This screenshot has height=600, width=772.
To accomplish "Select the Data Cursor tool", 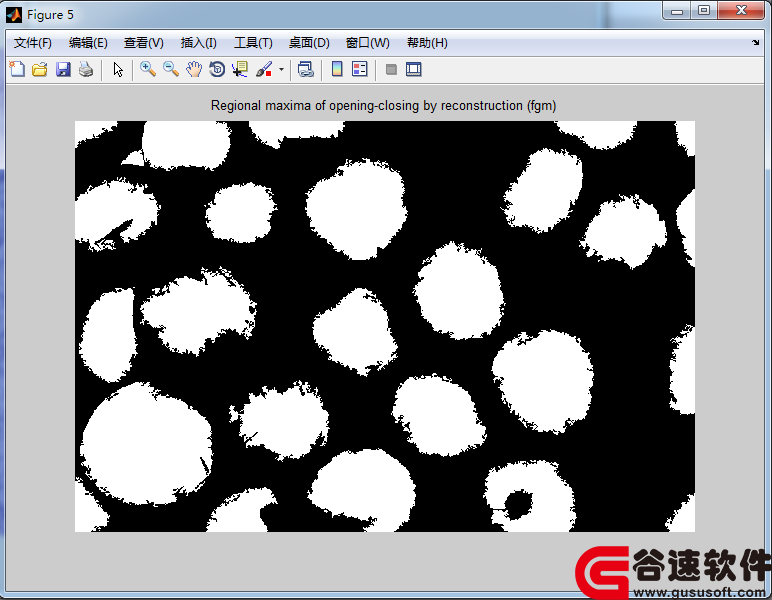I will click(x=240, y=69).
